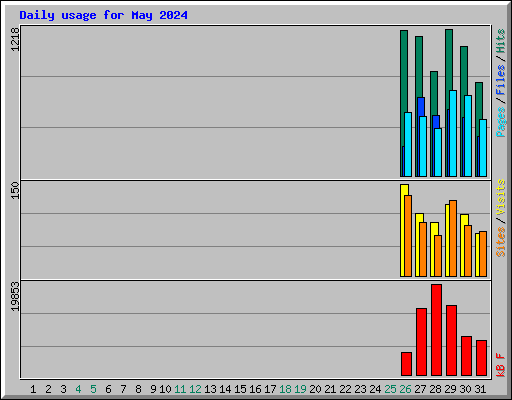Click the 150 axis value label
This screenshot has height=400, width=512.
pos(15,191)
